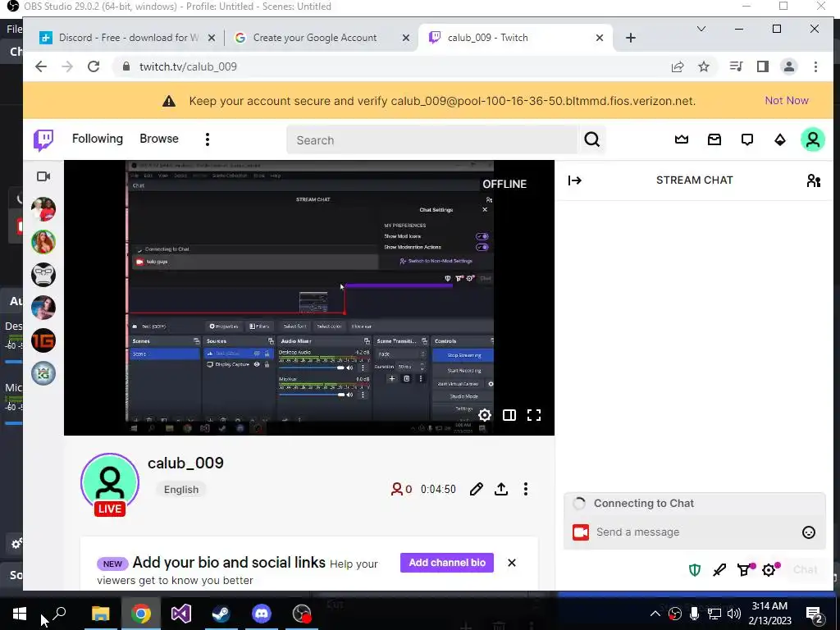Open the user avatar menu in Twitch

[x=813, y=139]
